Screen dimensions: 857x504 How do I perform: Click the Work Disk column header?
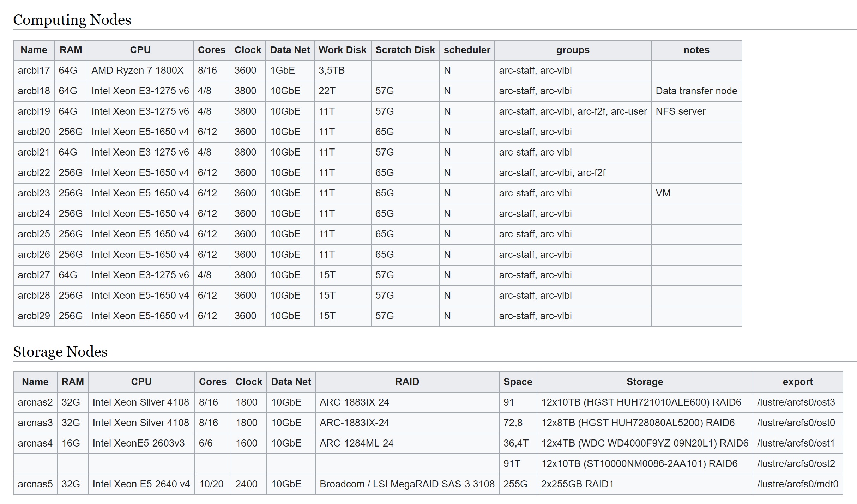343,50
